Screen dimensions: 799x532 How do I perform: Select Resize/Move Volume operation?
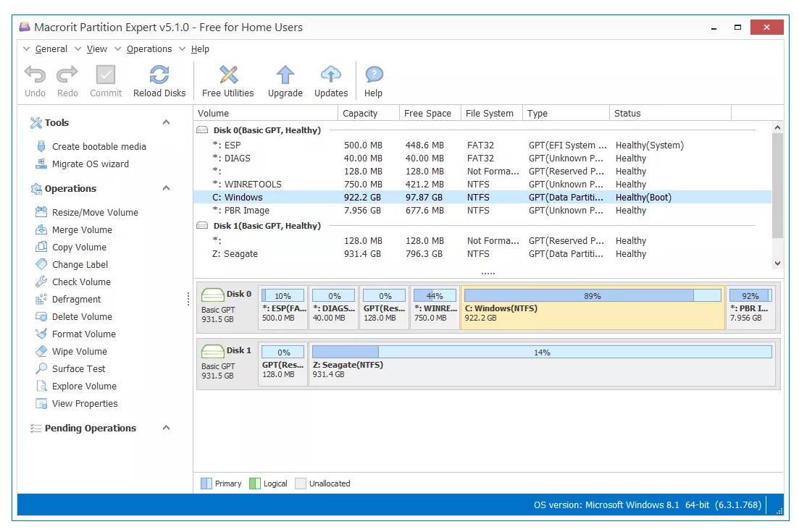[95, 212]
